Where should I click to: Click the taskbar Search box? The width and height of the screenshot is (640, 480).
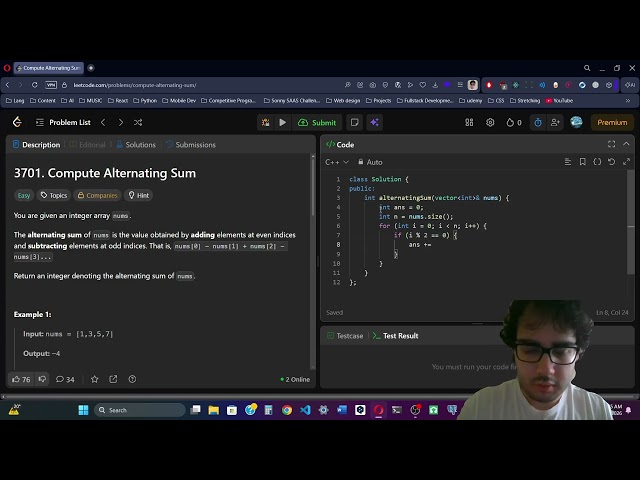(x=139, y=410)
